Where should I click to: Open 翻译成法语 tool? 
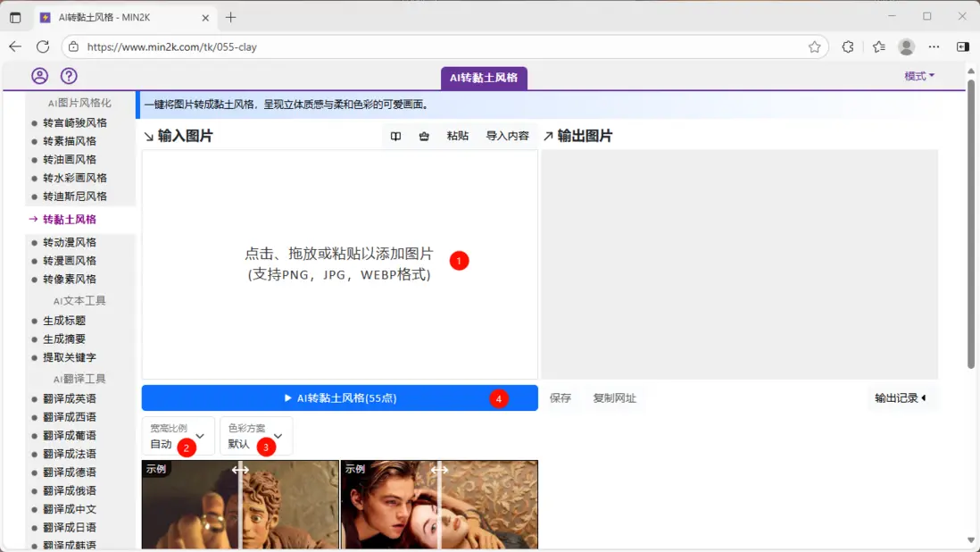(x=70, y=454)
